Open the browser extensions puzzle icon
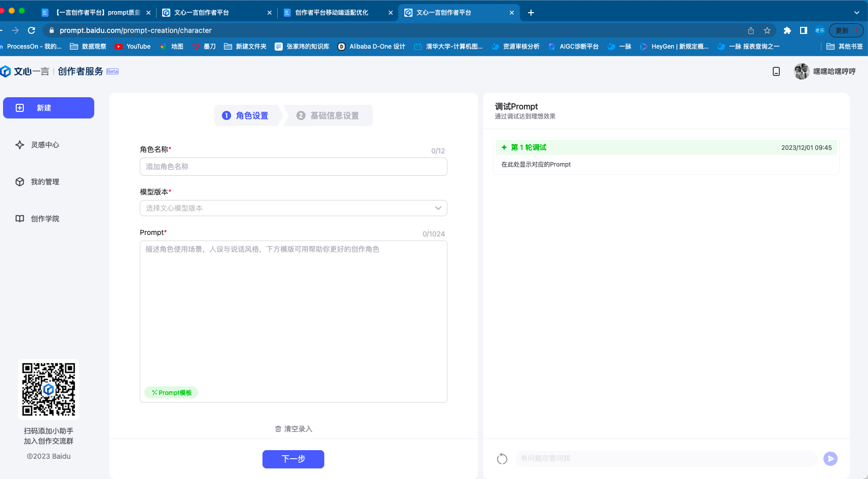 pos(787,30)
